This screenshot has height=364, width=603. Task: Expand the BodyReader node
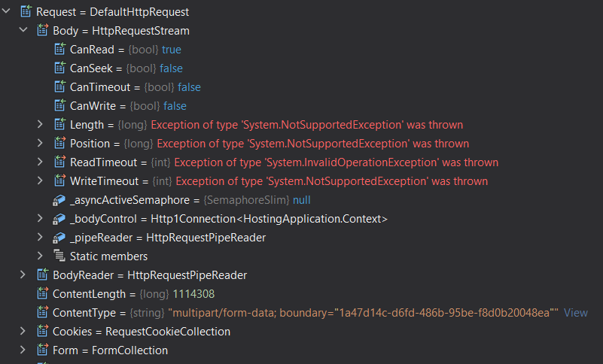point(23,275)
